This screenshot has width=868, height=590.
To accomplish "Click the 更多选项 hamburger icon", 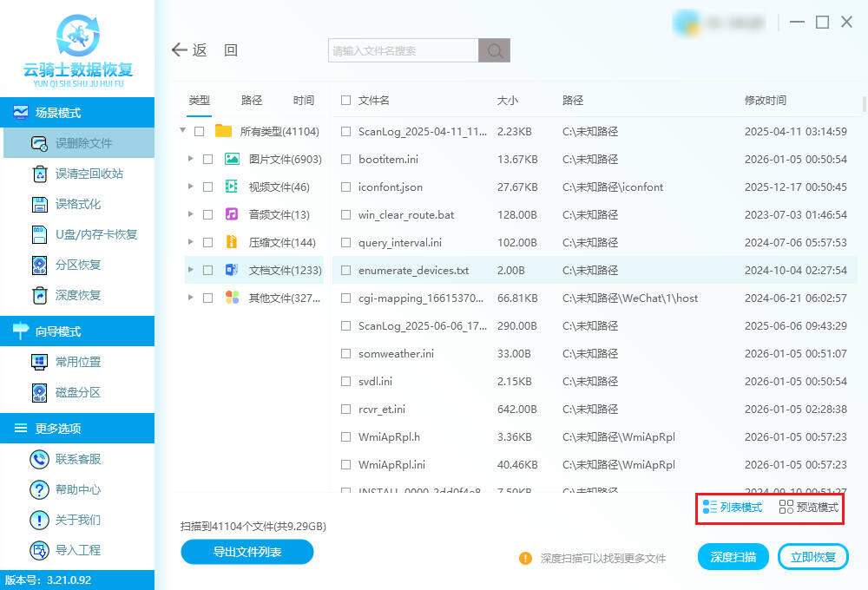I will point(21,428).
